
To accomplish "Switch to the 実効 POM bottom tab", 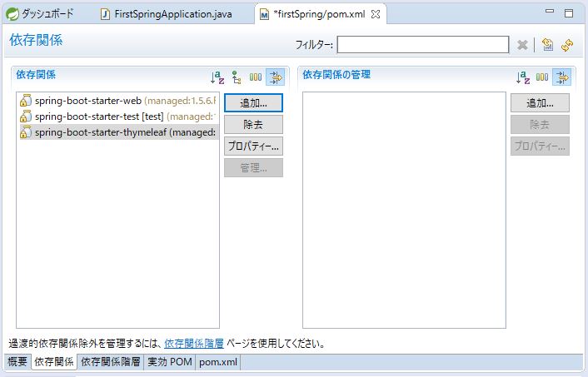I will (170, 362).
